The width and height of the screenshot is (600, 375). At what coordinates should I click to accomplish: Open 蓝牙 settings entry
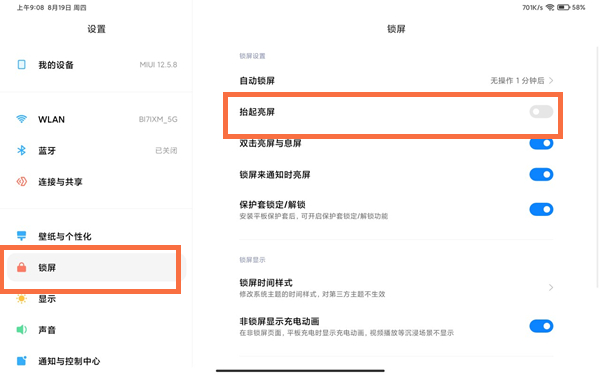96,150
